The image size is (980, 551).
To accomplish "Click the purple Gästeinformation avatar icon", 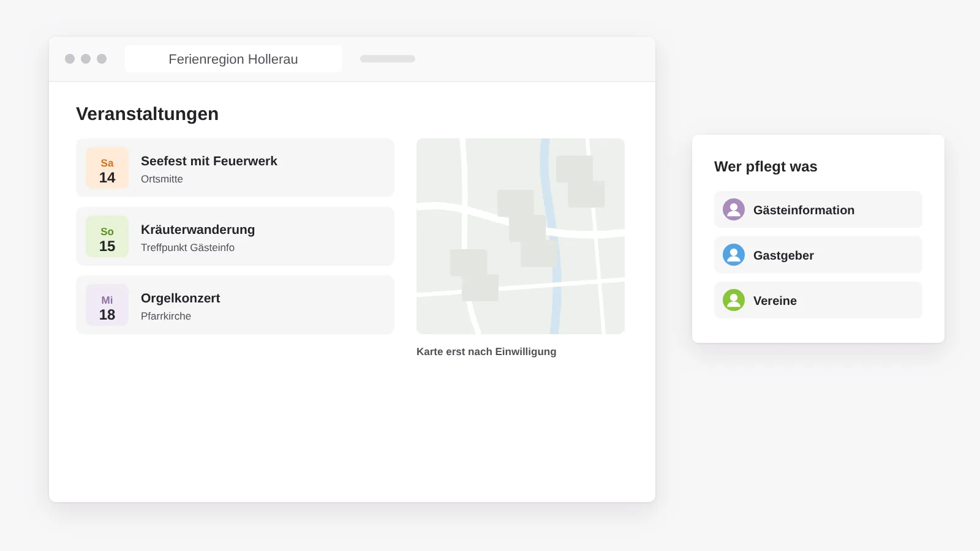I will (x=734, y=209).
